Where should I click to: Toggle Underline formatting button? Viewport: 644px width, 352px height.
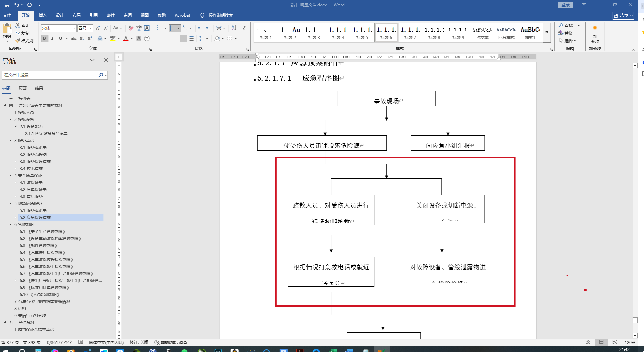coord(60,38)
